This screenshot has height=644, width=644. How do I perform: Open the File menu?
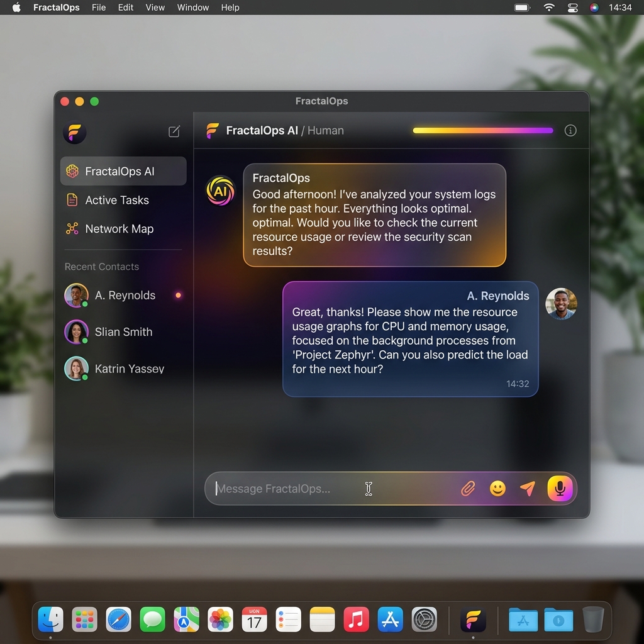(99, 8)
